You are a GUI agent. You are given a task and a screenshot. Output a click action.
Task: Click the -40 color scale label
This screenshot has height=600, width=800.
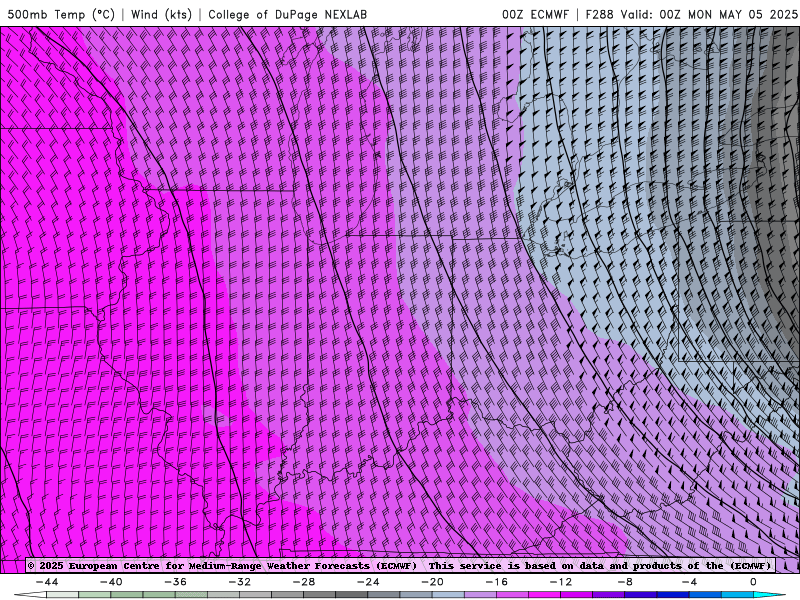click(x=111, y=582)
